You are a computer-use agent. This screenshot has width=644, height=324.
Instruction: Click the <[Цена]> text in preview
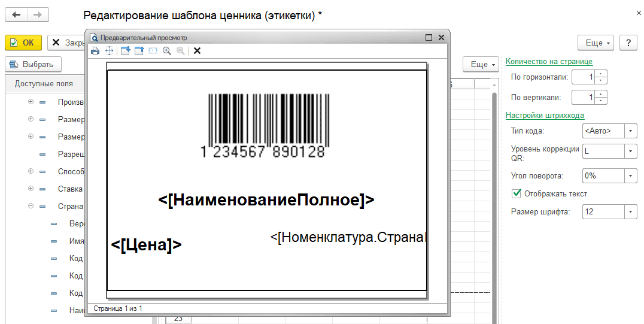pyautogui.click(x=146, y=244)
